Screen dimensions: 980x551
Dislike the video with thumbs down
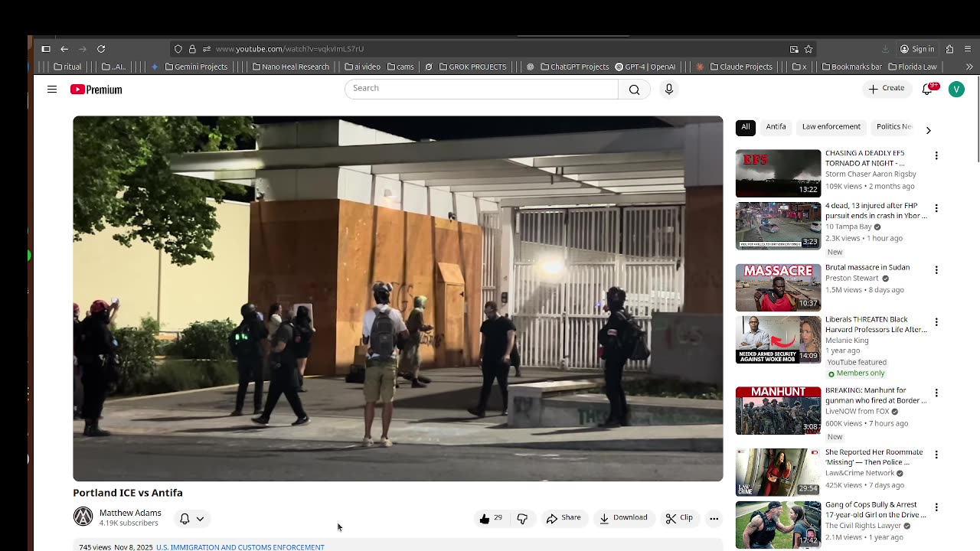522,518
